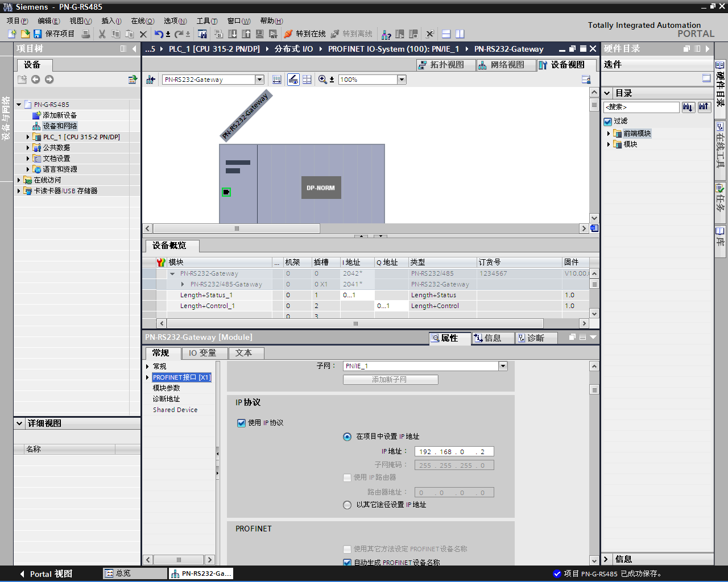Expand the 前端模块 catalog folder

[609, 134]
